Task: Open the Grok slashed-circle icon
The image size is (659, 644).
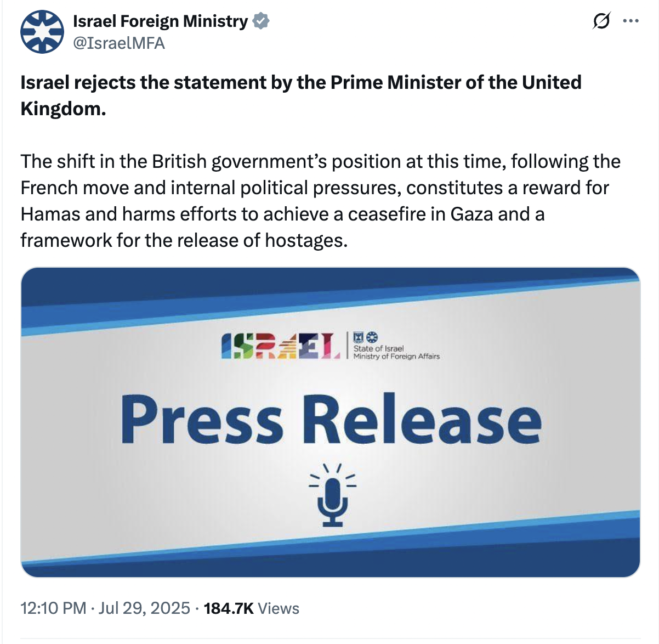Action: click(x=601, y=21)
